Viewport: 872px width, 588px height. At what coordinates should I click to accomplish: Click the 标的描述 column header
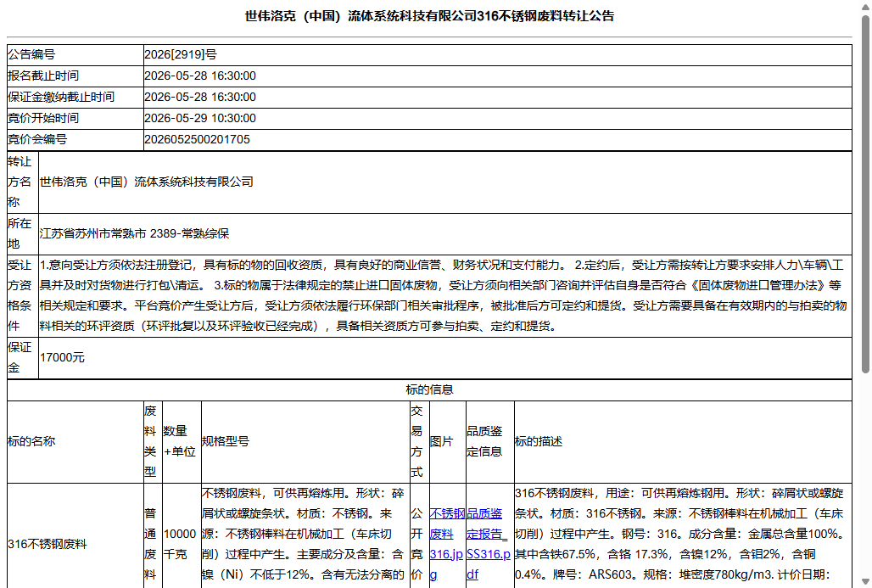click(683, 442)
